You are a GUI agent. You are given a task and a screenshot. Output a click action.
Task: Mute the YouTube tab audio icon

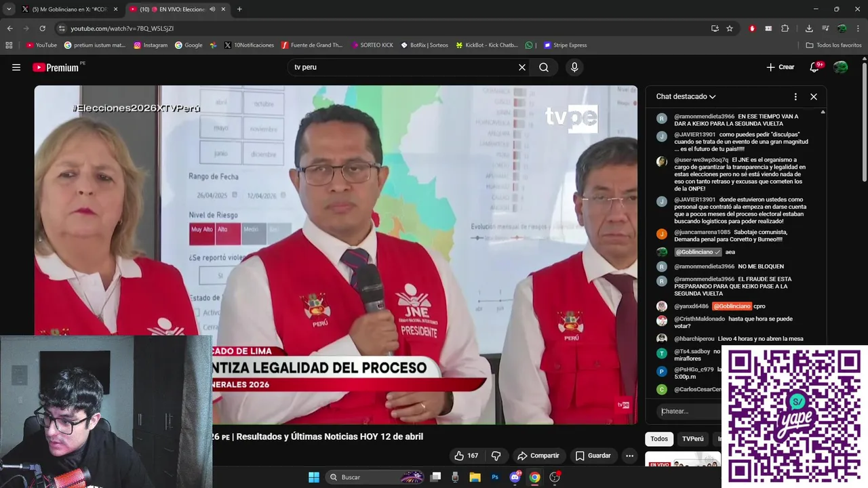point(212,9)
